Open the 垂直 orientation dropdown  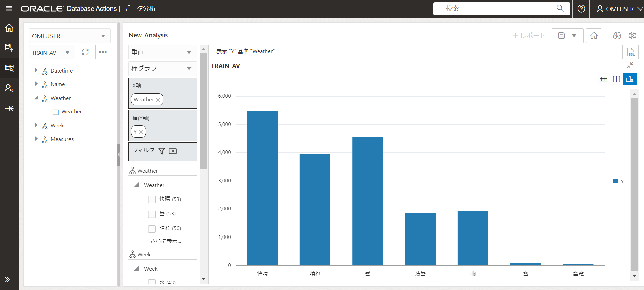(x=162, y=52)
